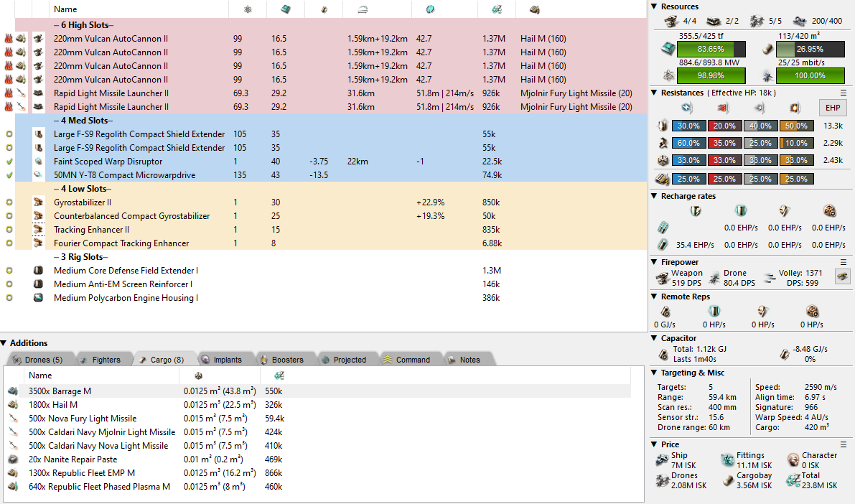Collapse the Resources panel
This screenshot has height=504, width=855.
click(x=654, y=6)
